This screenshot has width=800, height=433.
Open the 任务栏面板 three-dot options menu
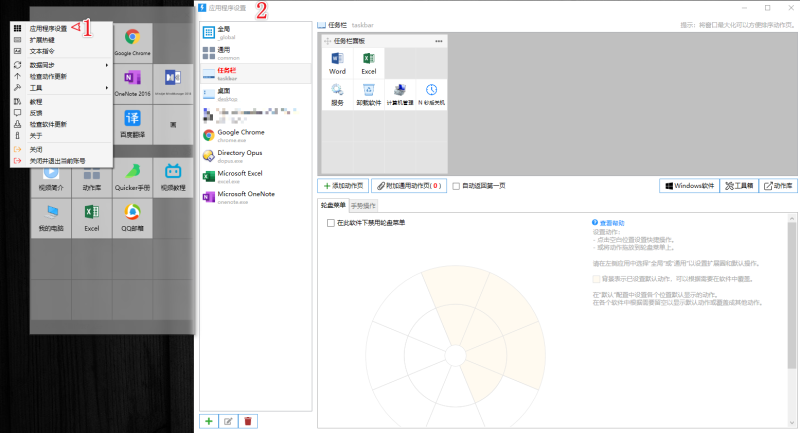(x=439, y=41)
